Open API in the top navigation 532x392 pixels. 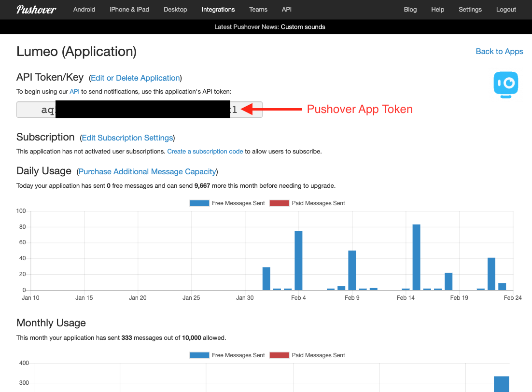tap(287, 10)
